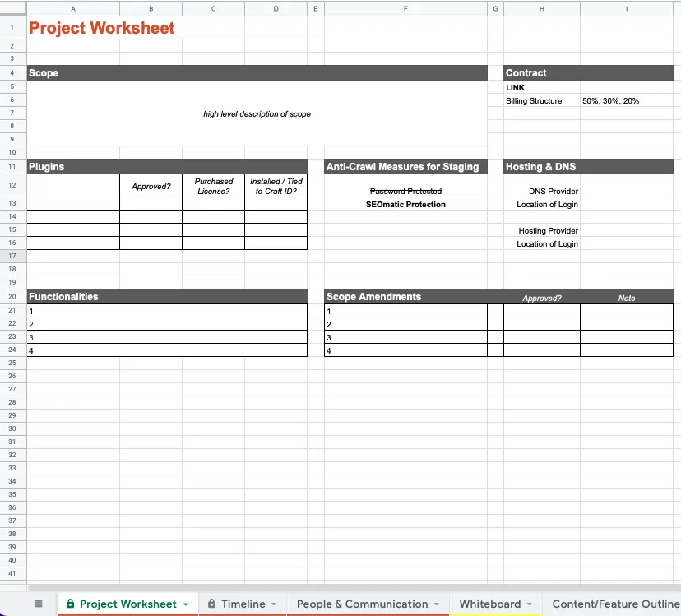Open the Whiteboard tab dropdown arrow
Screen dimensions: 681x616
pos(529,604)
